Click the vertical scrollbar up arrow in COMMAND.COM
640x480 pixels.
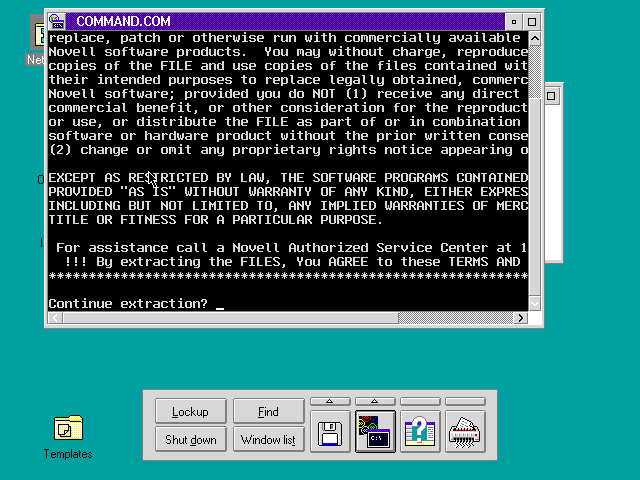click(535, 39)
